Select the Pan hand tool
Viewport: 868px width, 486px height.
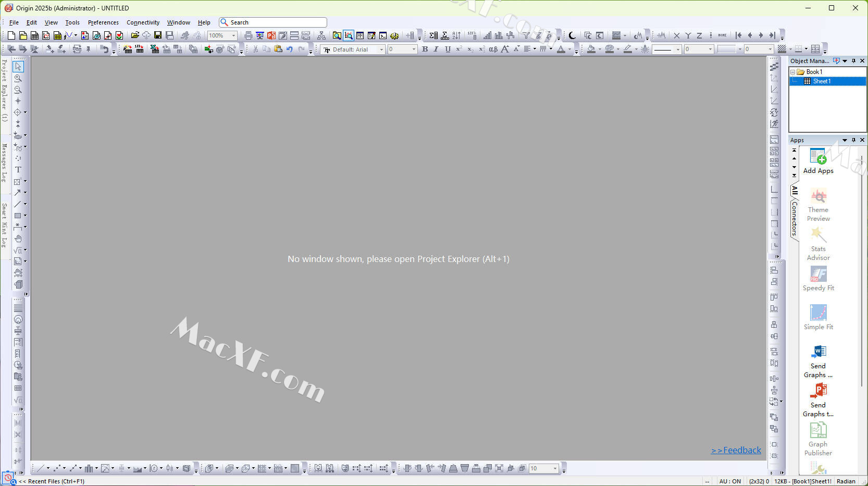(18, 239)
